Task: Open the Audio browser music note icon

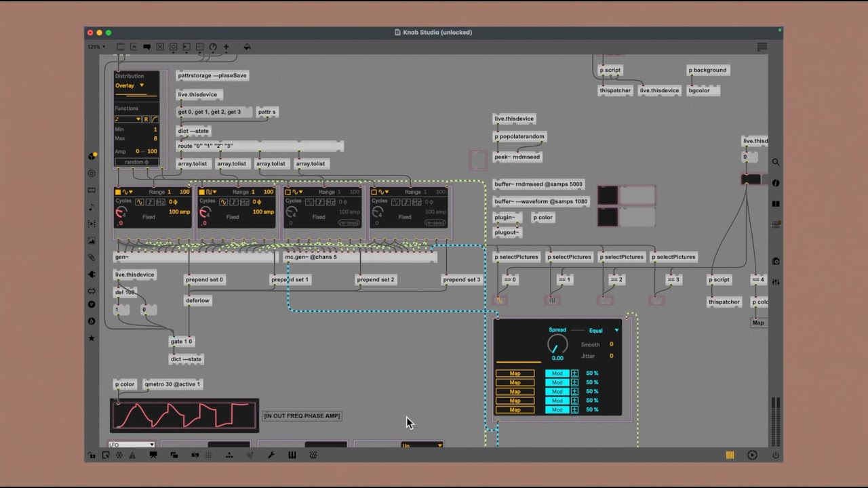Action: coord(92,207)
